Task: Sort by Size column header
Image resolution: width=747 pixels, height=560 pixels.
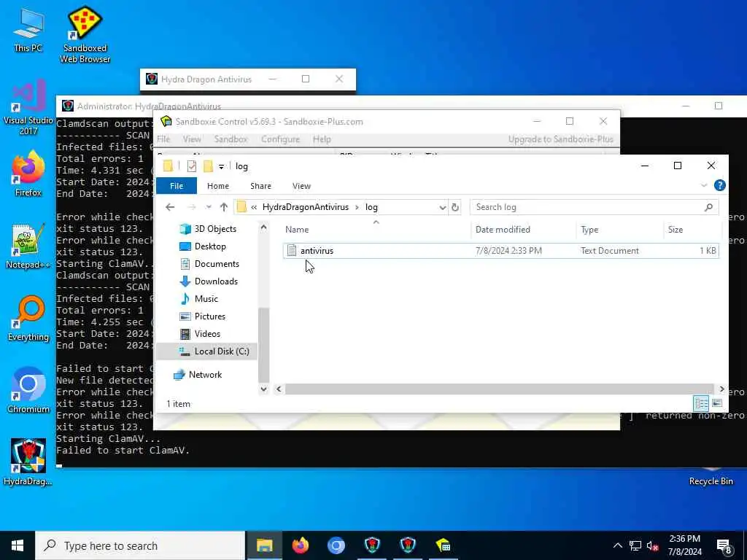Action: [x=693, y=230]
